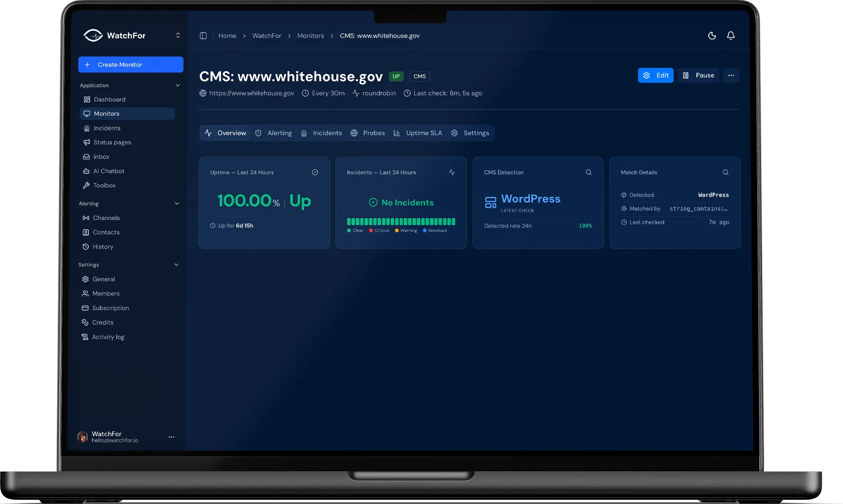Screen dimensions: 843x504
Task: Click the roundrobin text
Action: point(379,93)
